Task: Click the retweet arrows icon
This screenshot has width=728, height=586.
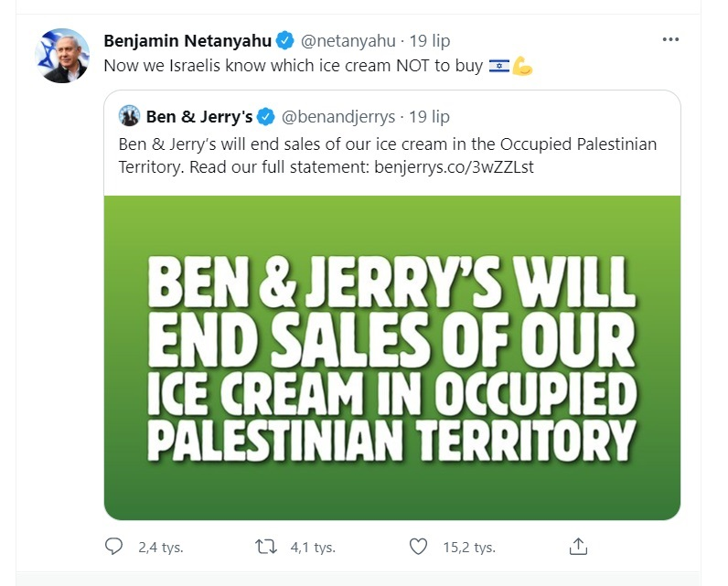Action: (x=266, y=548)
